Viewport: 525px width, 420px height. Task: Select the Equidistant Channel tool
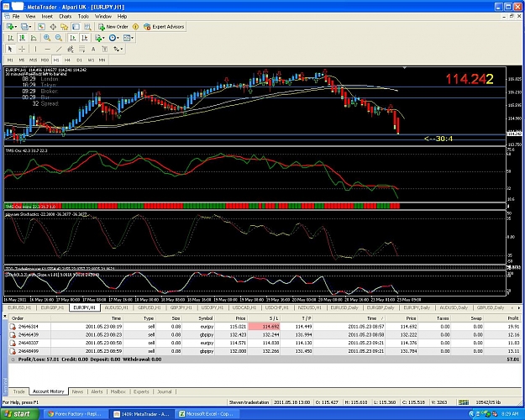71,50
